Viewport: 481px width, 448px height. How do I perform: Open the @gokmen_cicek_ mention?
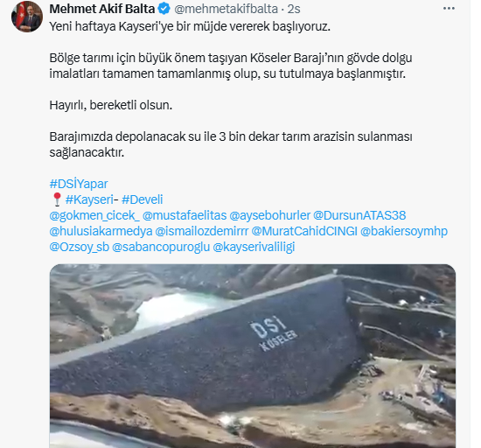pyautogui.click(x=94, y=215)
